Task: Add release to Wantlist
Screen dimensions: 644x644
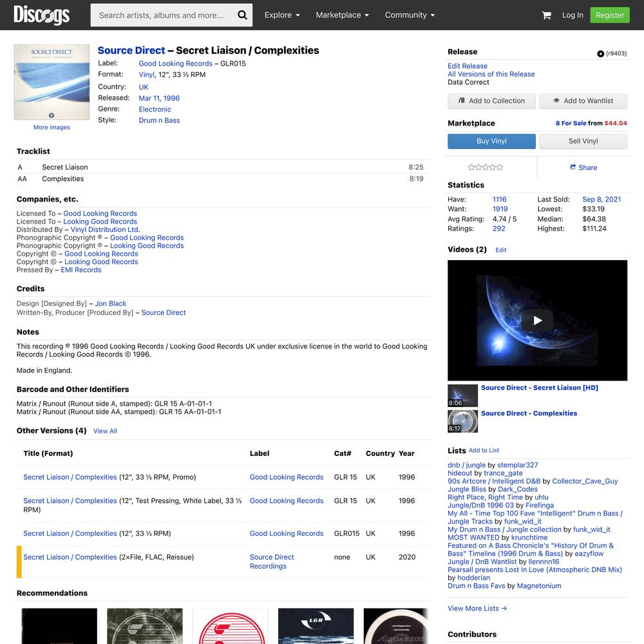Action: tap(583, 101)
